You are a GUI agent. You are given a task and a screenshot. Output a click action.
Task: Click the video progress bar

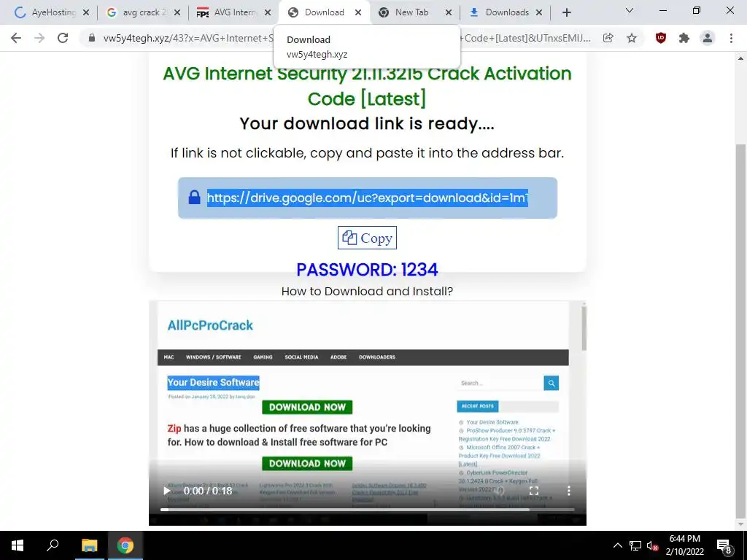(368, 510)
